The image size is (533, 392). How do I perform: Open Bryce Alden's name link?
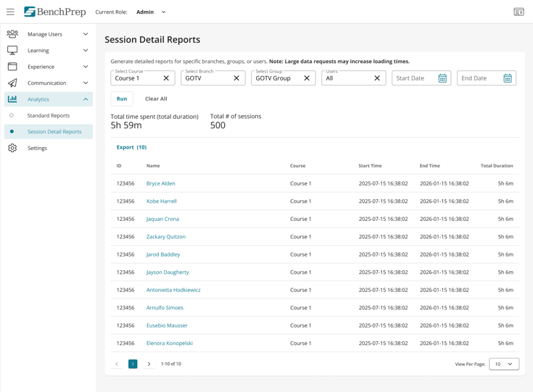click(x=160, y=183)
